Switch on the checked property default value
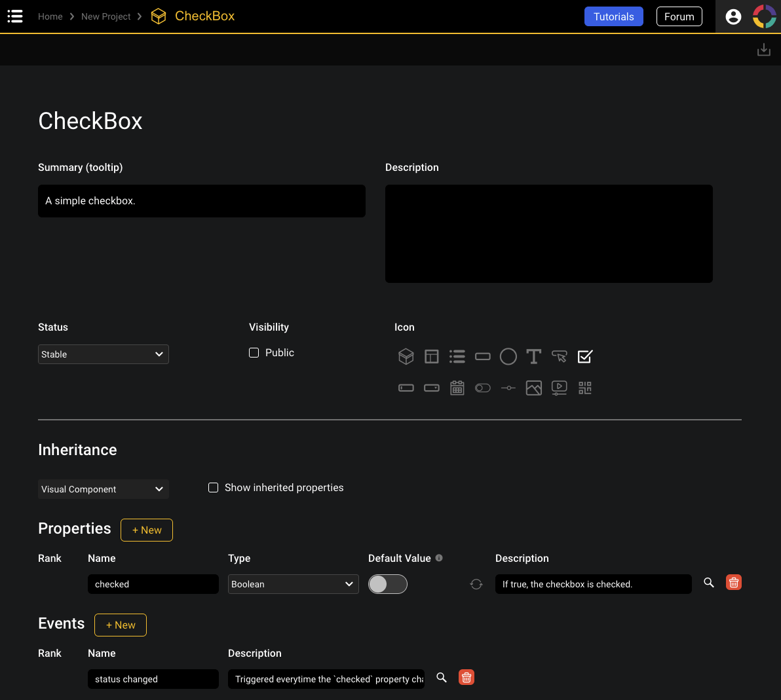Image resolution: width=781 pixels, height=700 pixels. coord(387,583)
